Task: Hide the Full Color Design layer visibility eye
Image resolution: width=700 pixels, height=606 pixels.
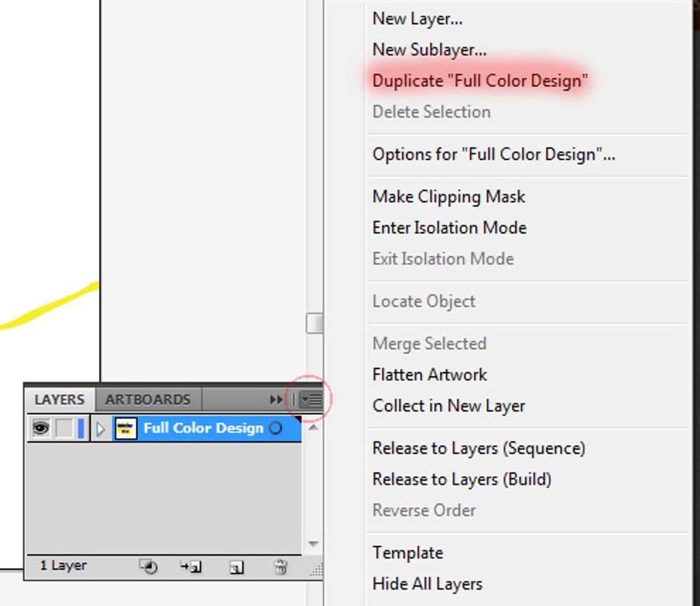Action: (41, 428)
